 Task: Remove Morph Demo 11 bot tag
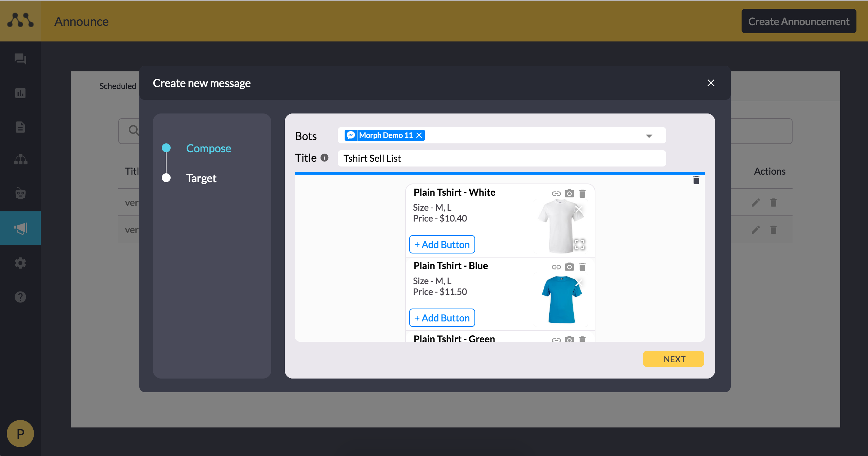click(x=419, y=135)
